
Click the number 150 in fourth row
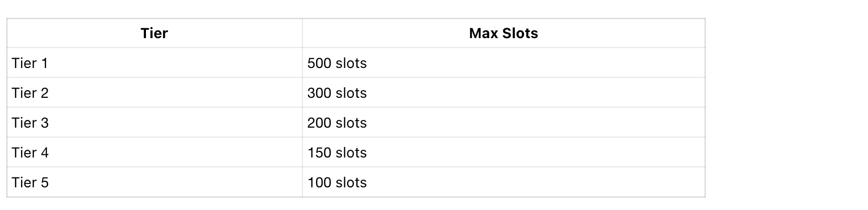tap(319, 153)
